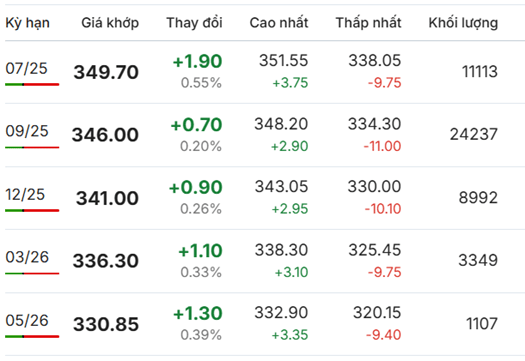Click the price range bar under 12/25
Image resolution: width=525 pixels, height=361 pixels.
click(x=32, y=211)
